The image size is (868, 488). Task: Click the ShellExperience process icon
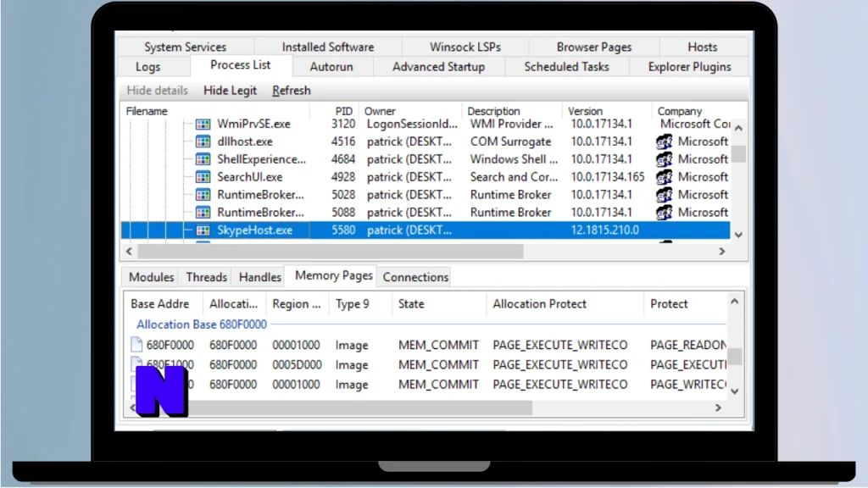(x=203, y=159)
